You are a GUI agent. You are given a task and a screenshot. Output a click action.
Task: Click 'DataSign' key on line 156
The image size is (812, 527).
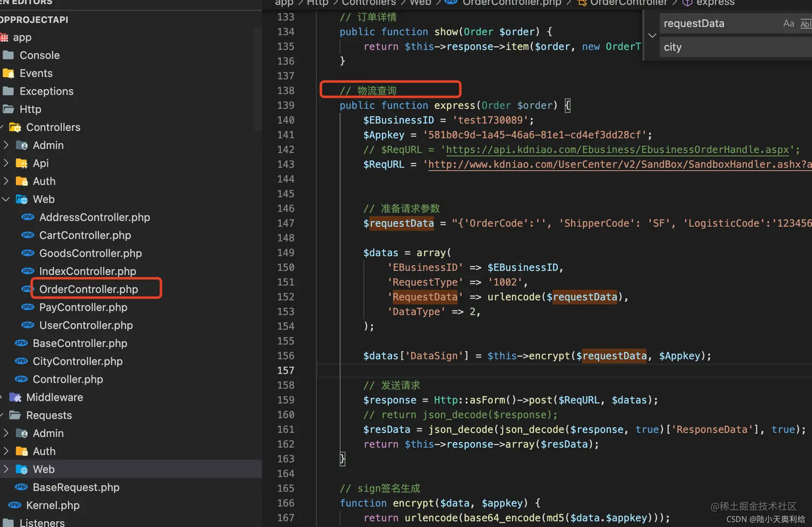tap(434, 356)
